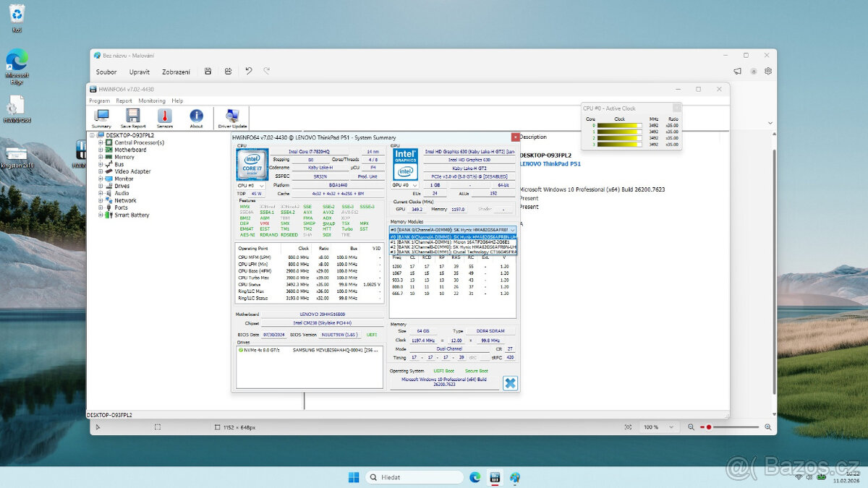Viewport: 868px width, 488px height.
Task: Open the Monitoring menu
Action: [x=152, y=100]
